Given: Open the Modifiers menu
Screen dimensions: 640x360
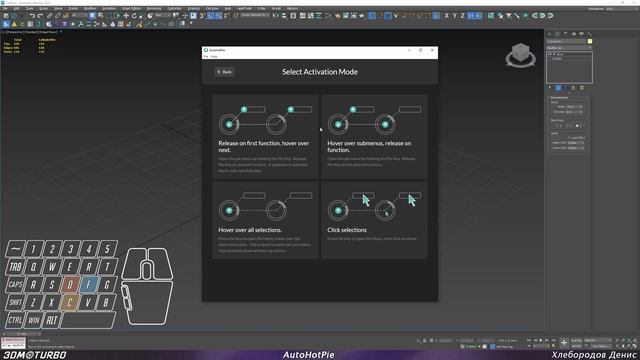Looking at the screenshot, I should (x=90, y=8).
